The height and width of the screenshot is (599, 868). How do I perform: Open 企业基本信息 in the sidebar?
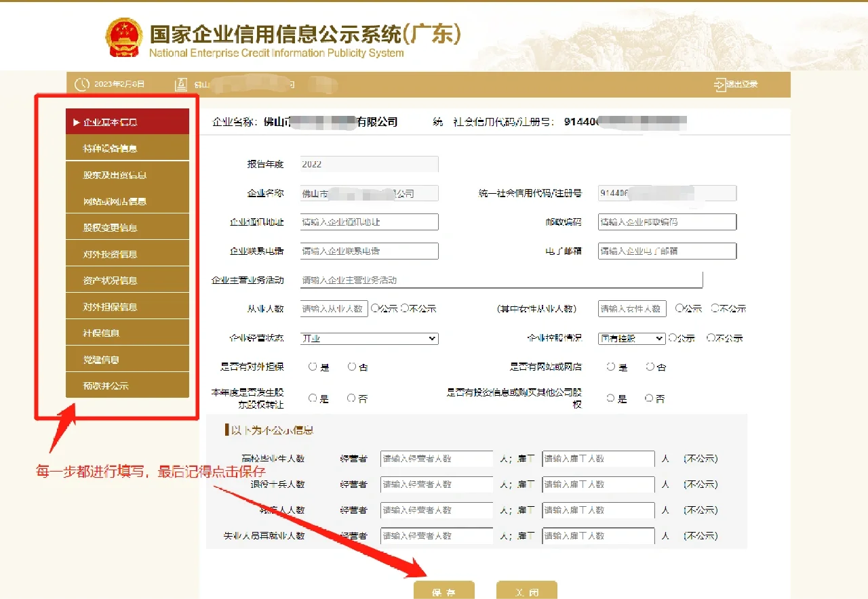coord(127,122)
